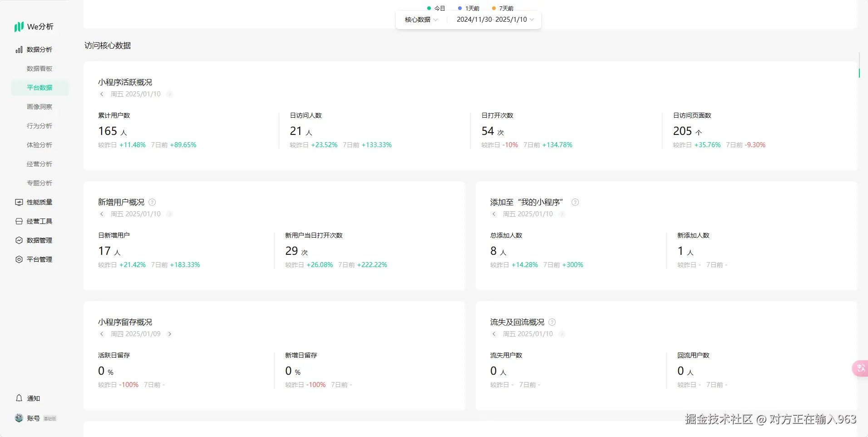Click the 账号 avatar icon

[x=19, y=418]
